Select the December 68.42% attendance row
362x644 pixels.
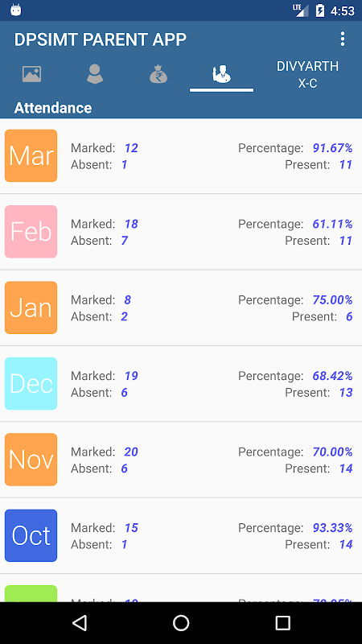(181, 384)
